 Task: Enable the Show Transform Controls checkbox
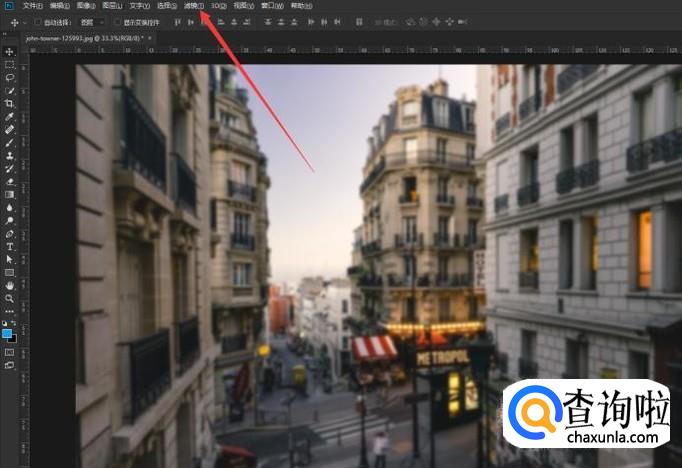tap(117, 22)
